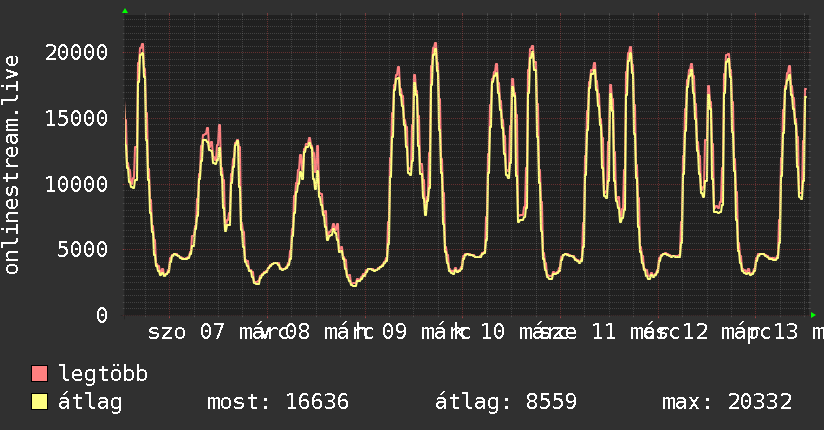The height and width of the screenshot is (430, 824).
Task: Click the onlinestream.live vertical axis title
Action: [x=12, y=165]
